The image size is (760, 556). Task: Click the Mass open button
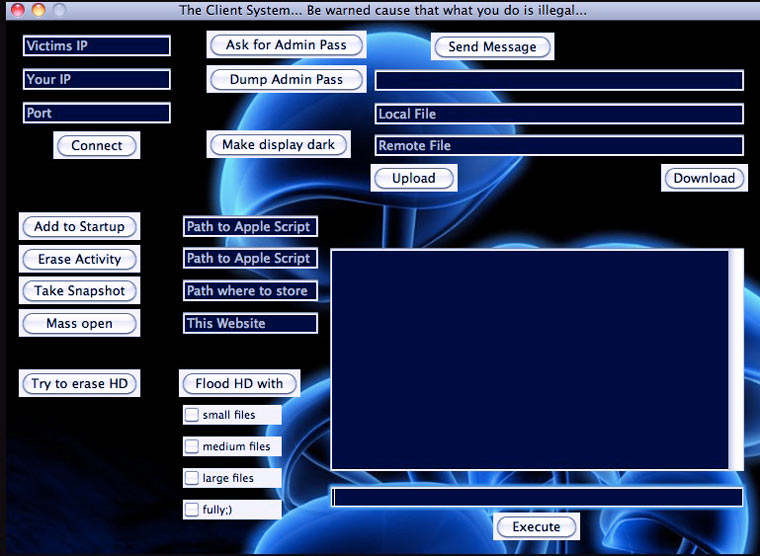[79, 323]
